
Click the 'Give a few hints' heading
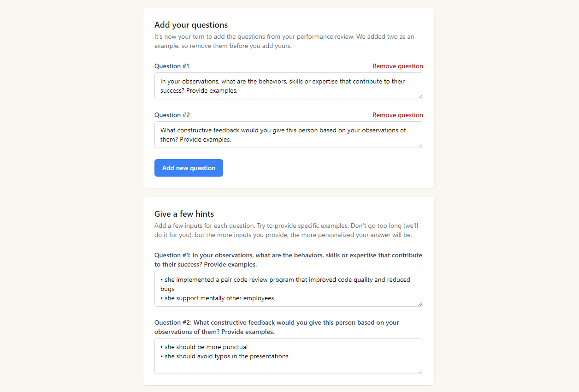pos(184,214)
